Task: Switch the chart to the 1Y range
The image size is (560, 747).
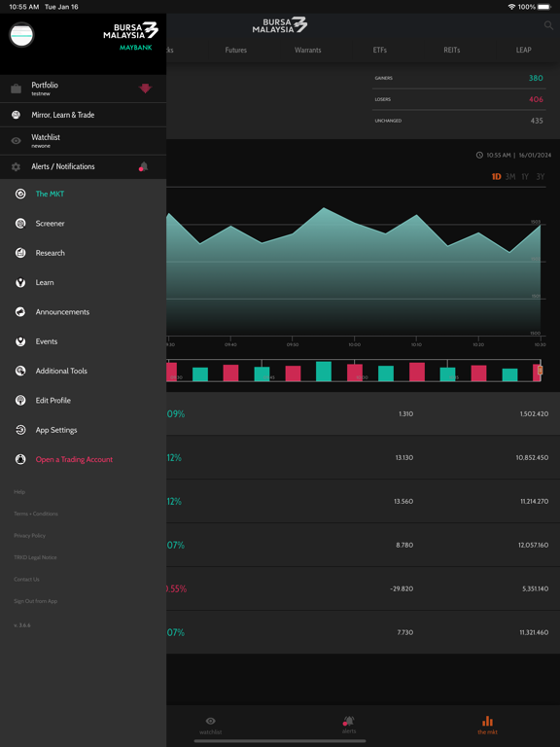Action: [525, 177]
